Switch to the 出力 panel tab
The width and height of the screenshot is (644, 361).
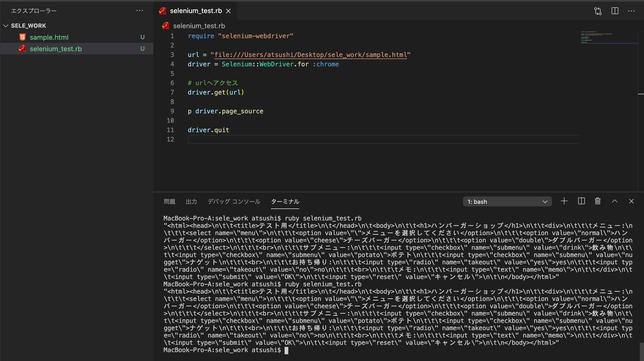[191, 201]
